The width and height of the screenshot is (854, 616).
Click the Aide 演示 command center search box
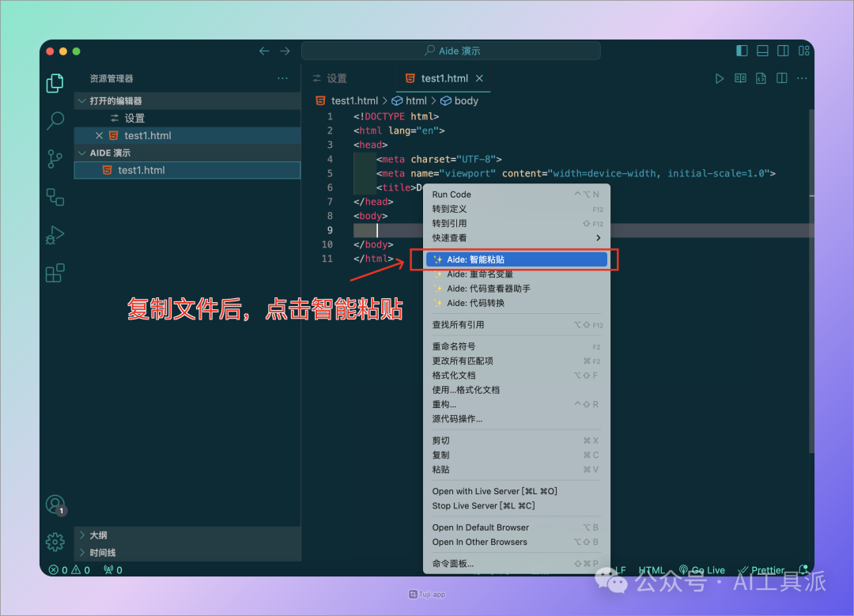click(451, 51)
